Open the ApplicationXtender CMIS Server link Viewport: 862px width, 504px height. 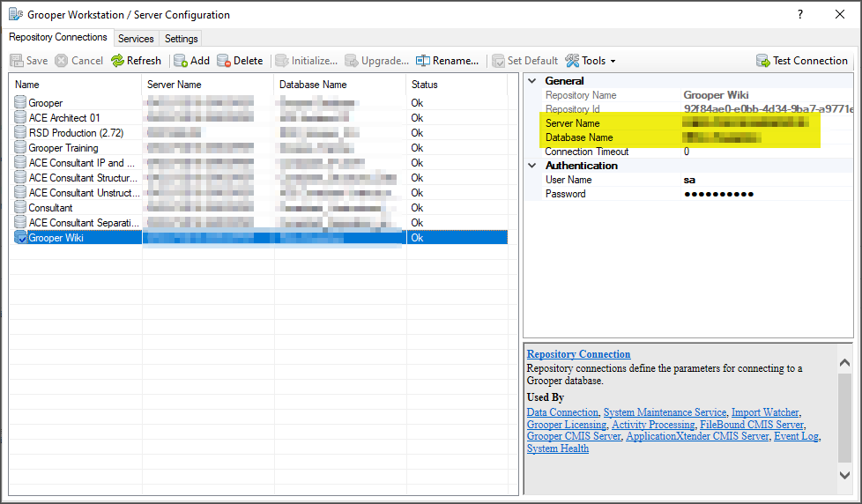[697, 436]
